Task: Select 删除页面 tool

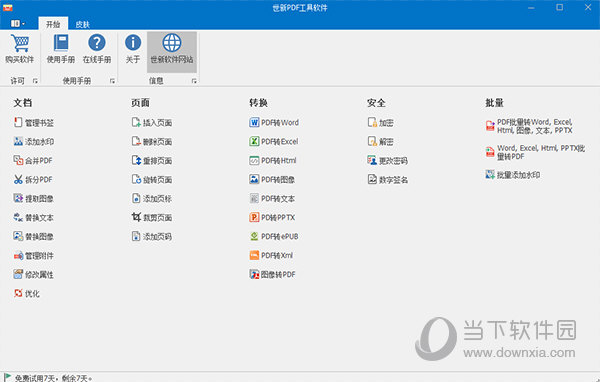Action: click(x=152, y=142)
